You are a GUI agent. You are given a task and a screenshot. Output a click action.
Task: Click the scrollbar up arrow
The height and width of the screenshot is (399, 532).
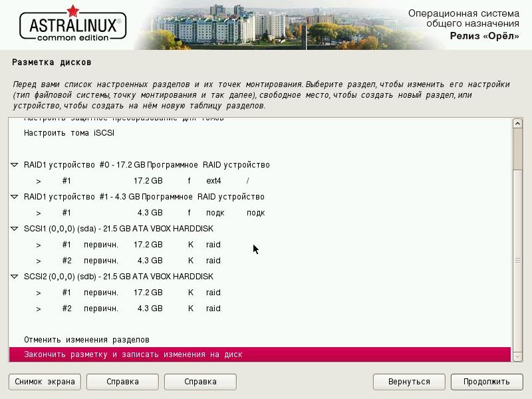coord(517,124)
